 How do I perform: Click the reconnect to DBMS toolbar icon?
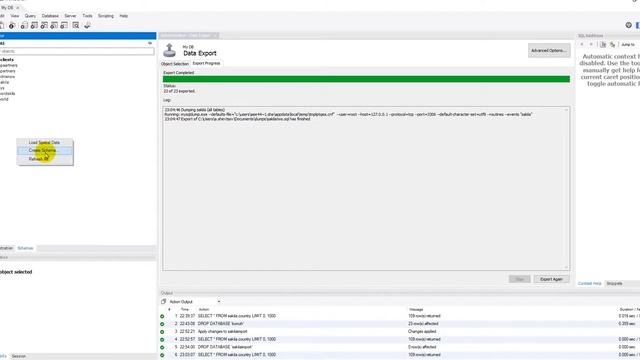click(87, 26)
